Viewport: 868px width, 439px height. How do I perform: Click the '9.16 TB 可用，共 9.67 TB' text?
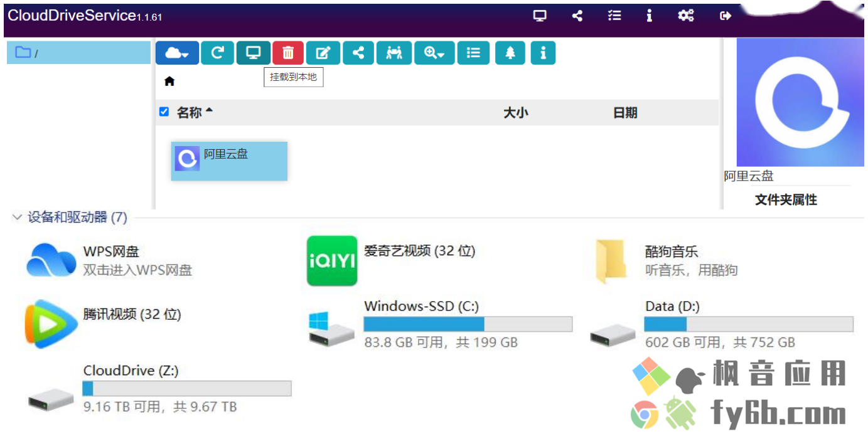pos(160,407)
